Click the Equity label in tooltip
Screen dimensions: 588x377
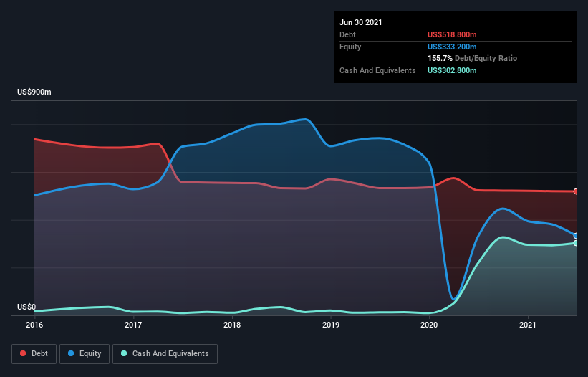(350, 47)
